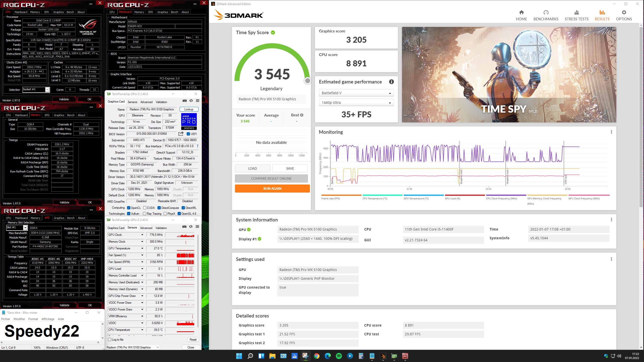Click the BIOS export share icon in GPU-Z

point(181,134)
